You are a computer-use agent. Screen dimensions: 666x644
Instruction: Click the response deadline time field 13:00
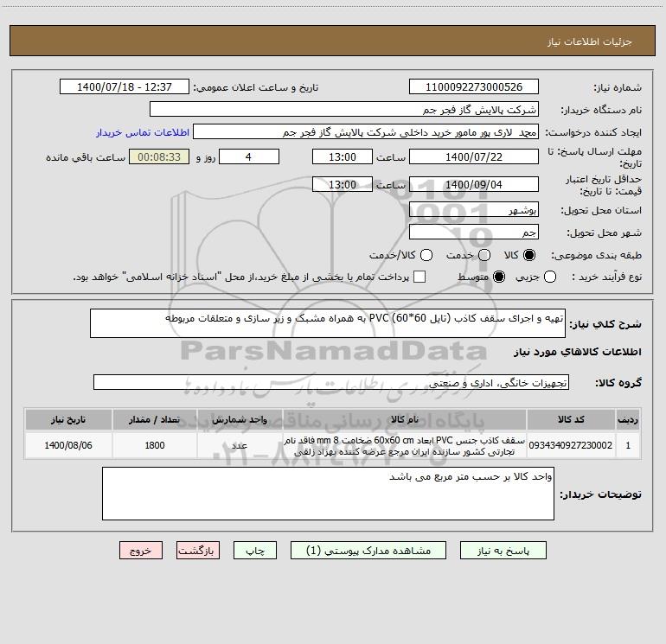tap(343, 156)
